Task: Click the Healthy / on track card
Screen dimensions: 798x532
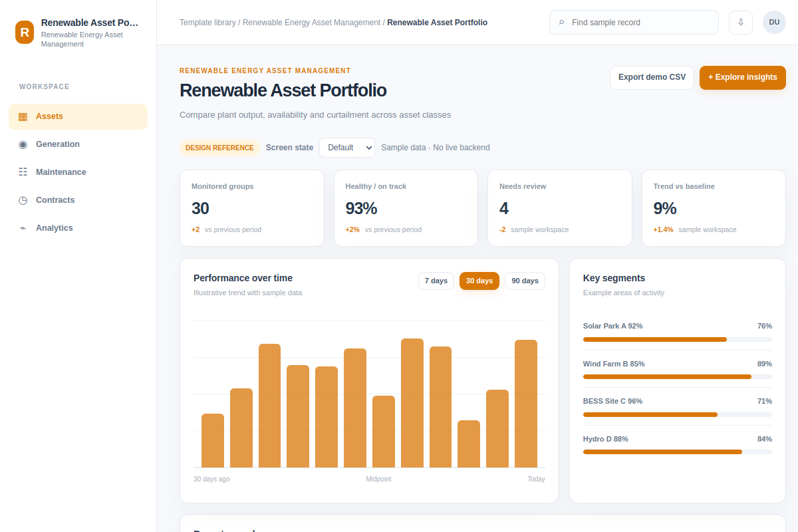Action: pos(406,208)
